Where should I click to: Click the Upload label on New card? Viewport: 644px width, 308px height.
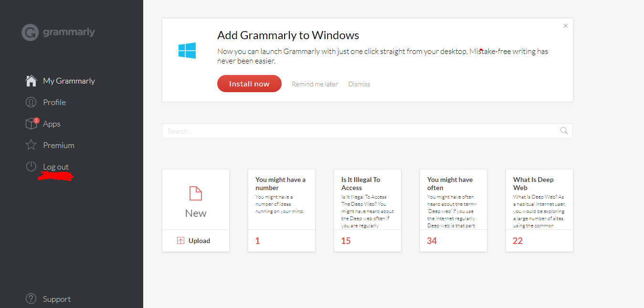(199, 241)
